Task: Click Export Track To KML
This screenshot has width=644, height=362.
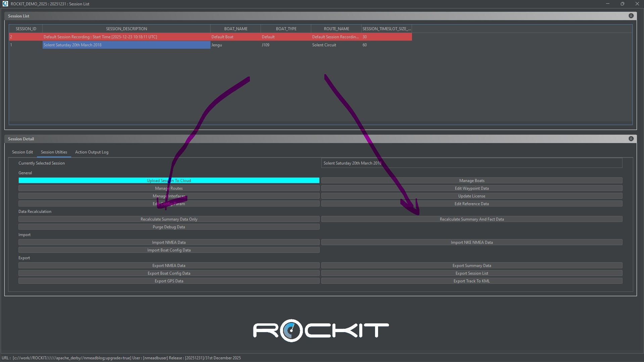Action: 471,281
